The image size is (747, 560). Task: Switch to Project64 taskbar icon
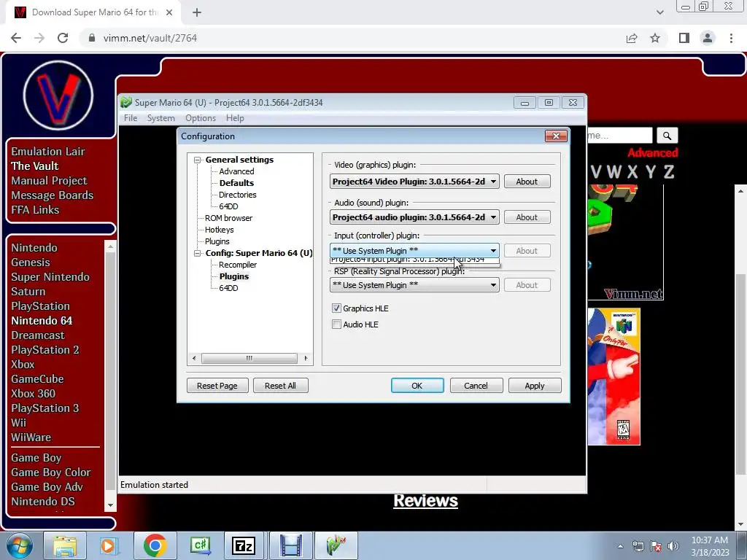[336, 545]
